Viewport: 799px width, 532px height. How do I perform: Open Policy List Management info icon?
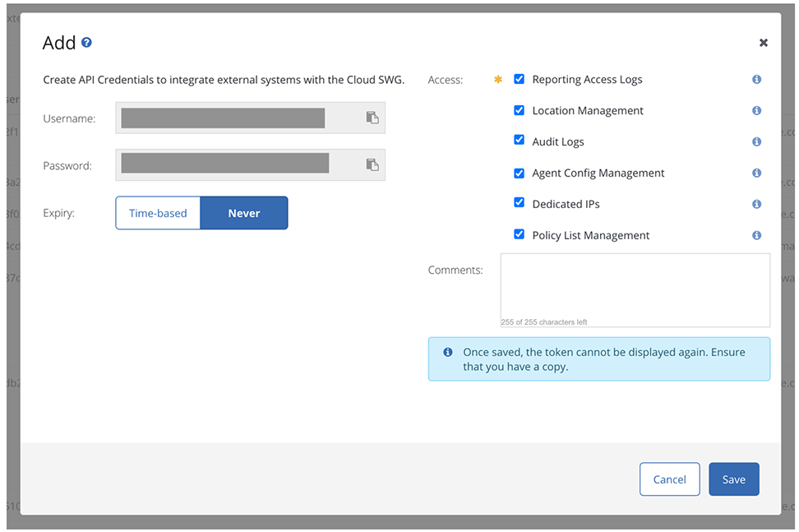pyautogui.click(x=756, y=235)
